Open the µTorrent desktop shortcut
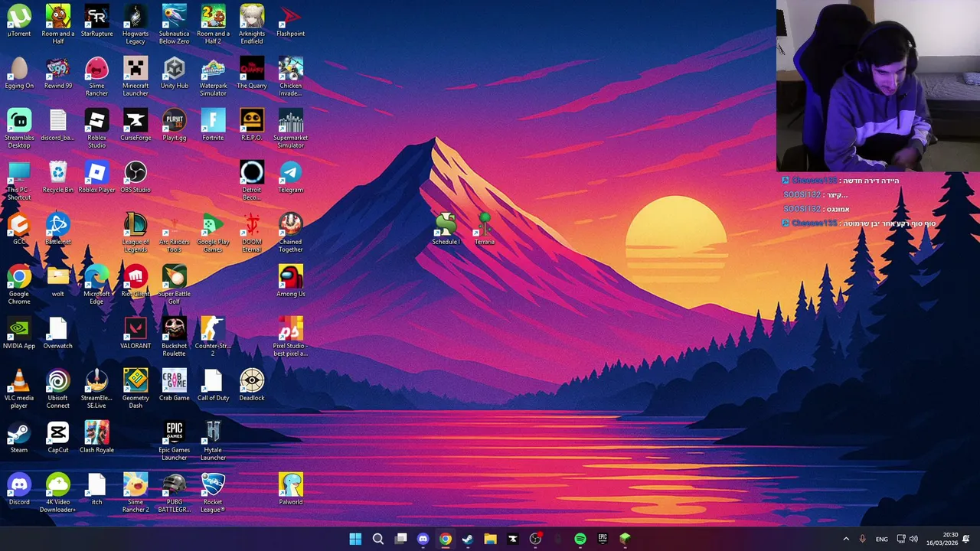 tap(19, 21)
